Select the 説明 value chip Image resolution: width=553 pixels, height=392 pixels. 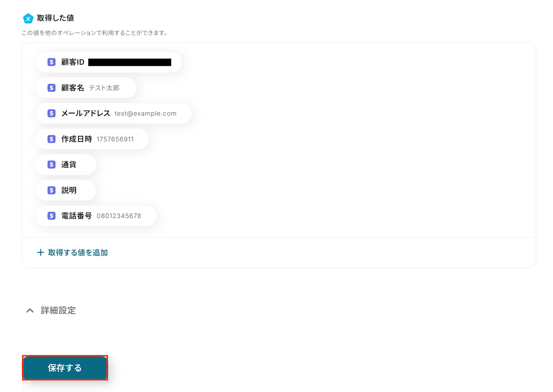click(x=66, y=190)
